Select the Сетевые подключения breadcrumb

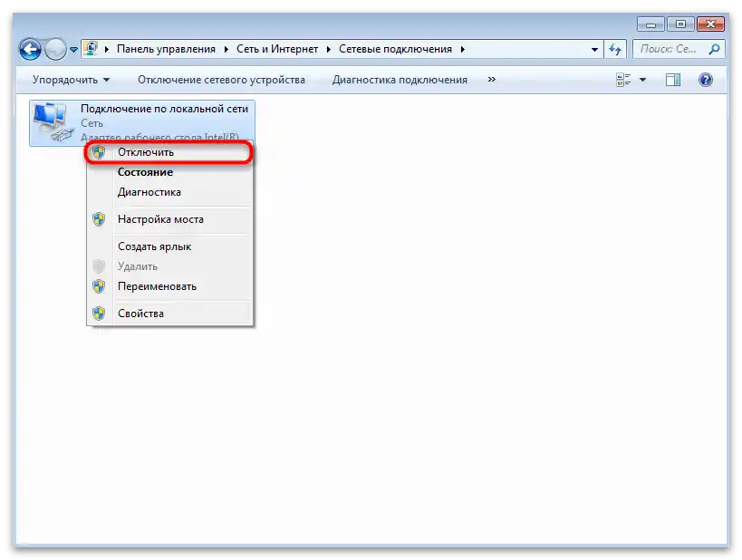pos(395,49)
